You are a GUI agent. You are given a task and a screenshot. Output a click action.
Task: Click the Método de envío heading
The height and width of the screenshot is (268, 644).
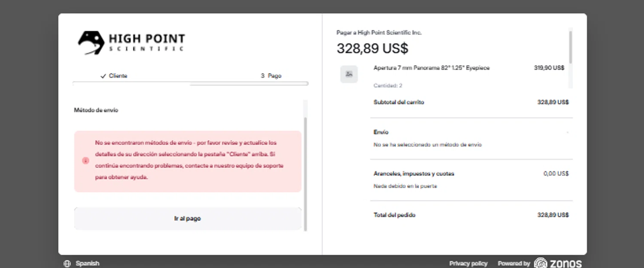pyautogui.click(x=96, y=110)
